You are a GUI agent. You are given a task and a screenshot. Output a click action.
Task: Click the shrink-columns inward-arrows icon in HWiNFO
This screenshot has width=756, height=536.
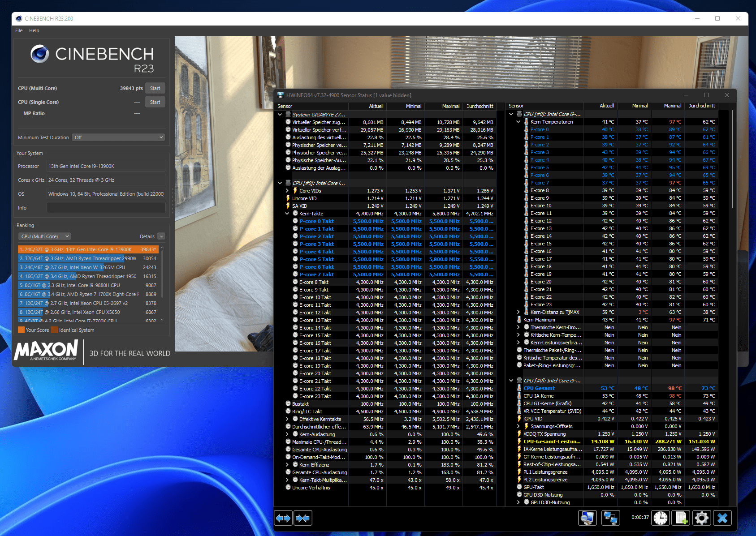pyautogui.click(x=303, y=518)
